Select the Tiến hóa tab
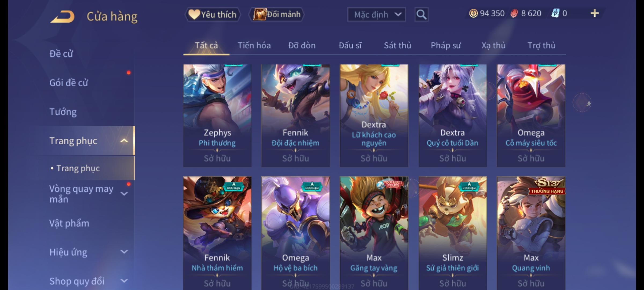The height and width of the screenshot is (290, 644). (254, 45)
